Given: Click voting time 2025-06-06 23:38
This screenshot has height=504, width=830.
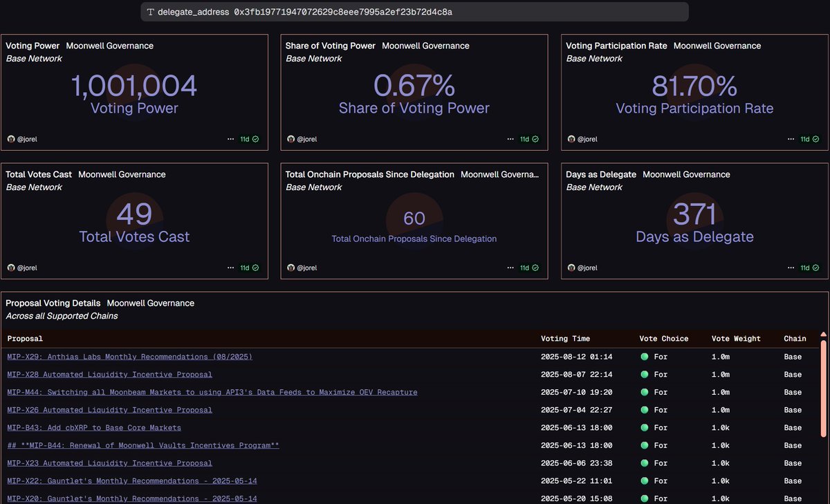Looking at the screenshot, I should pos(576,463).
